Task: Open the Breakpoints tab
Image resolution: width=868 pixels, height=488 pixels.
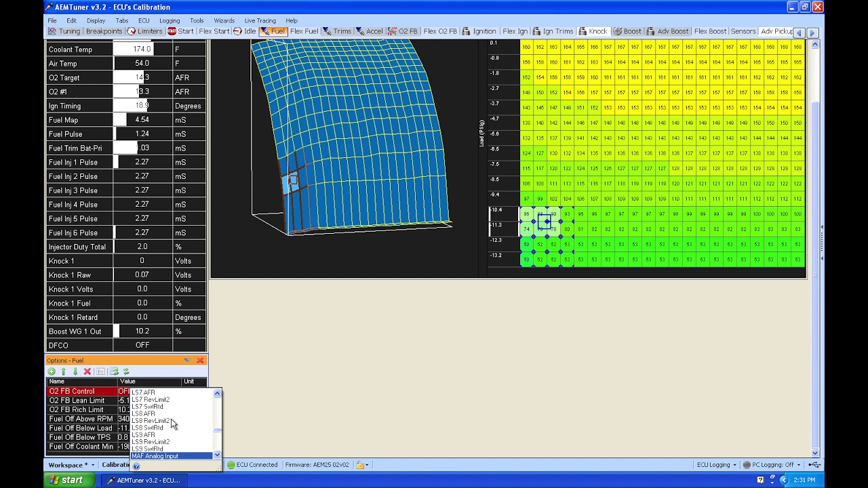Action: tap(104, 31)
